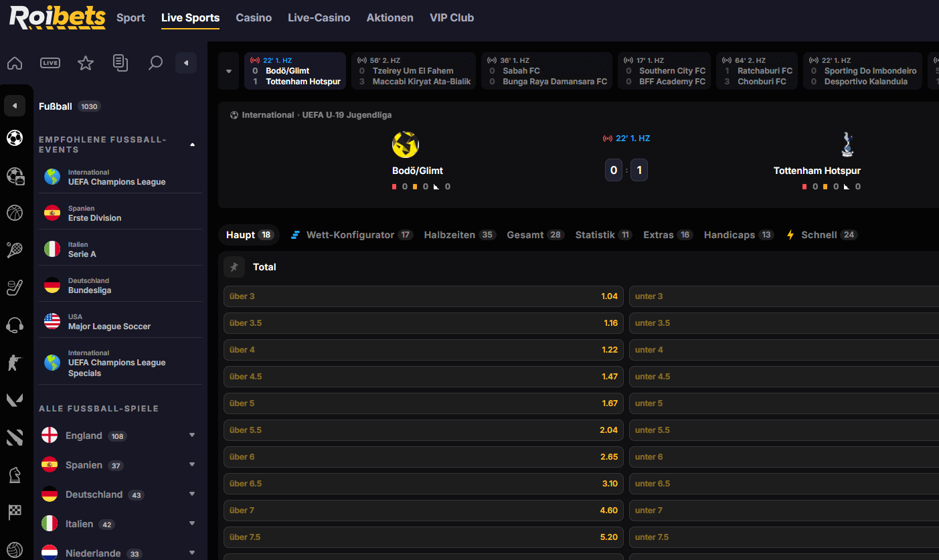This screenshot has width=939, height=560.
Task: Select the basketball sport icon
Action: (x=15, y=213)
